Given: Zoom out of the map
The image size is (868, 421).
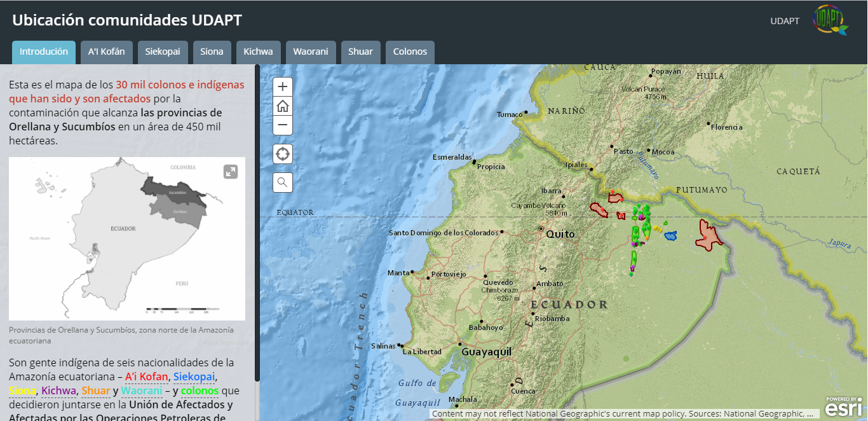Looking at the screenshot, I should 283,125.
